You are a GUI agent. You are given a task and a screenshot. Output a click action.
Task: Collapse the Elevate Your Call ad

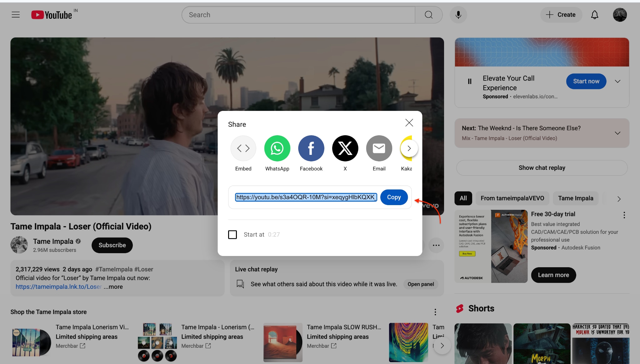(x=618, y=81)
